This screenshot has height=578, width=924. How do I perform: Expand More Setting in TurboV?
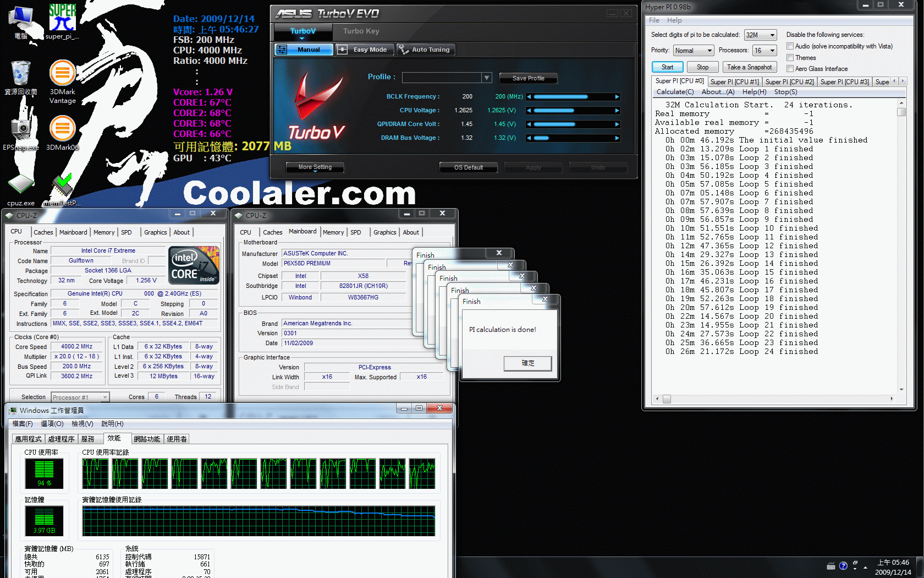pyautogui.click(x=315, y=167)
